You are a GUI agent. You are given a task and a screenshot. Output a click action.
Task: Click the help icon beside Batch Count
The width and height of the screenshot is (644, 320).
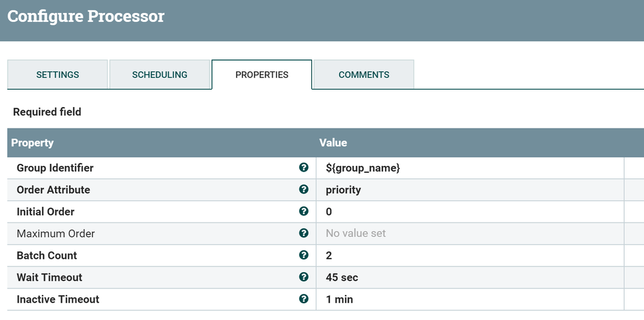tap(304, 255)
